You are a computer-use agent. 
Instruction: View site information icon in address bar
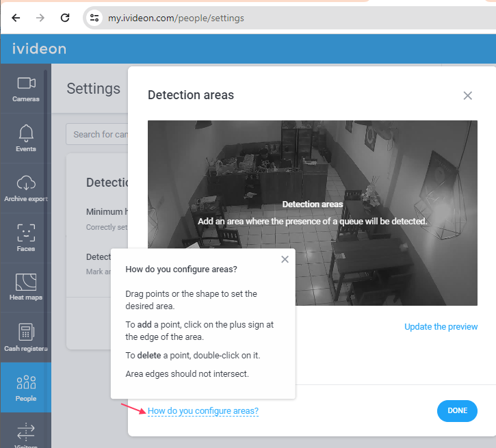pos(94,18)
